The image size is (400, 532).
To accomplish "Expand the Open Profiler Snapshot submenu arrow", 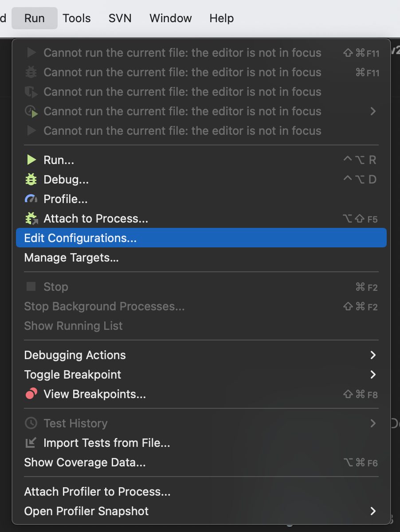I will pyautogui.click(x=373, y=511).
